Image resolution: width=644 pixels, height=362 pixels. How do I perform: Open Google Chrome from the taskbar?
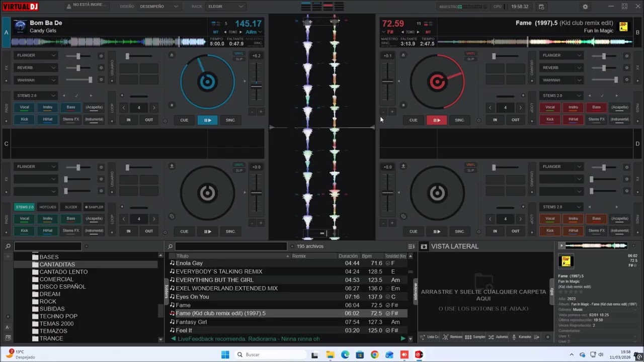tap(374, 354)
